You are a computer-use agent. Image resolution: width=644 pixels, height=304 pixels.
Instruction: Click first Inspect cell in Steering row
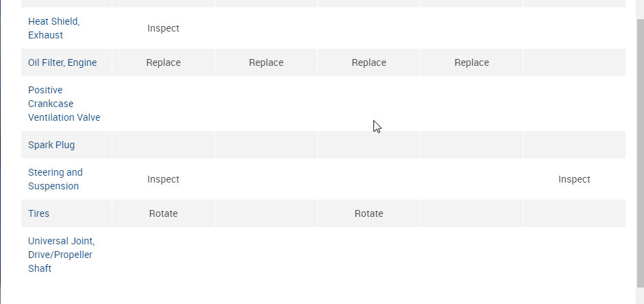(163, 179)
